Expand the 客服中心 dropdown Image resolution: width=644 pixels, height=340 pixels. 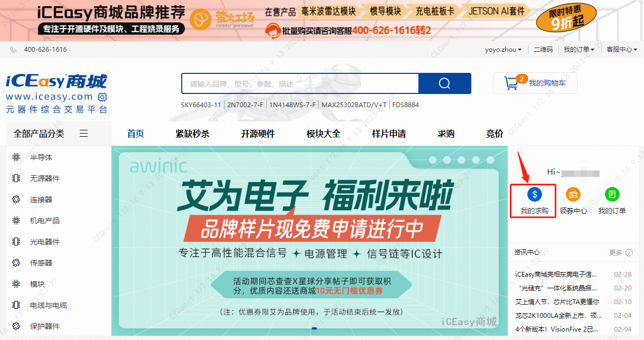click(622, 50)
